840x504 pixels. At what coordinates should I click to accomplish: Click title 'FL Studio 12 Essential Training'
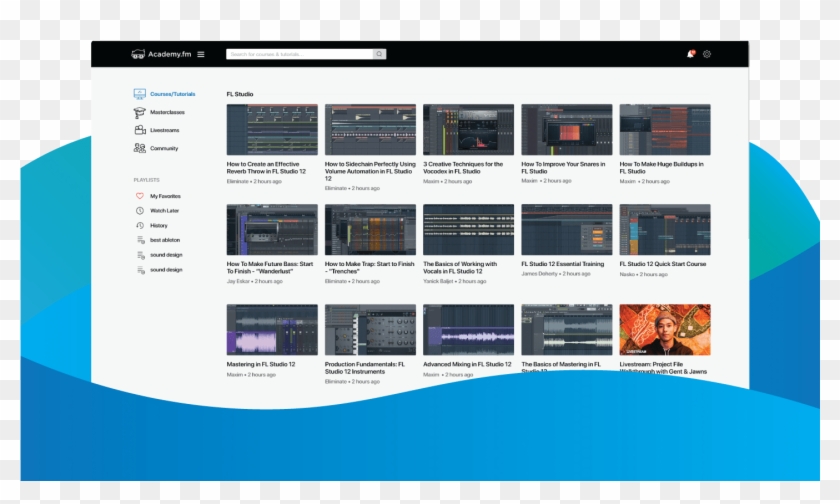pos(562,264)
